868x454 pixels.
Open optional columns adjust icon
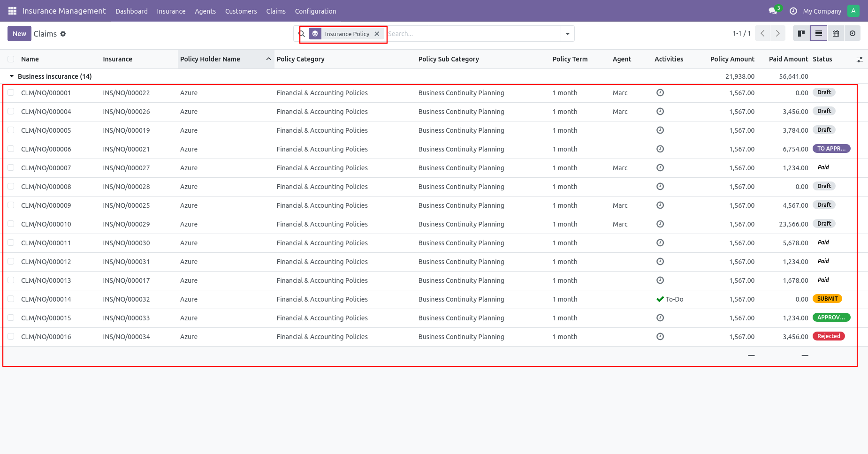[x=860, y=60]
